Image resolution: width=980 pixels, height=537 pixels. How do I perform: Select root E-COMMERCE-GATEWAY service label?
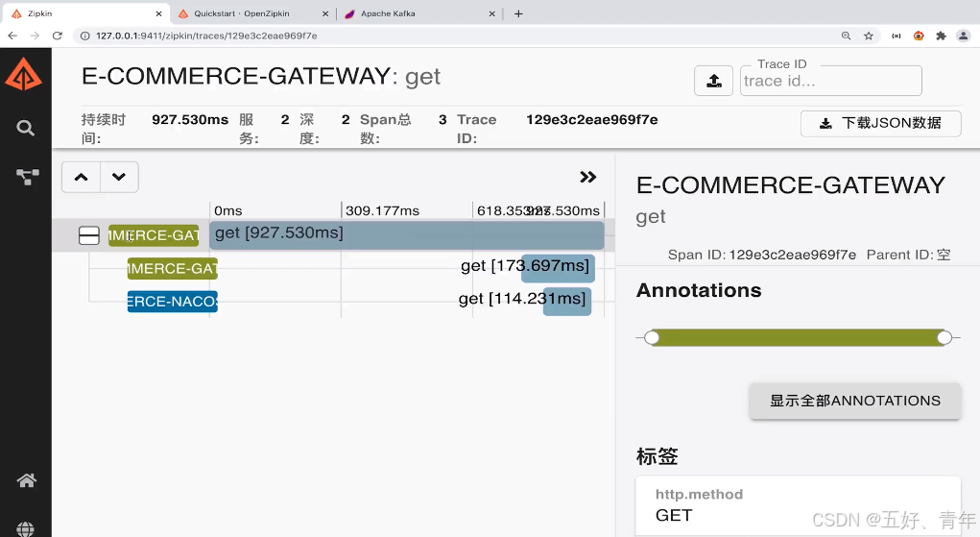(154, 235)
